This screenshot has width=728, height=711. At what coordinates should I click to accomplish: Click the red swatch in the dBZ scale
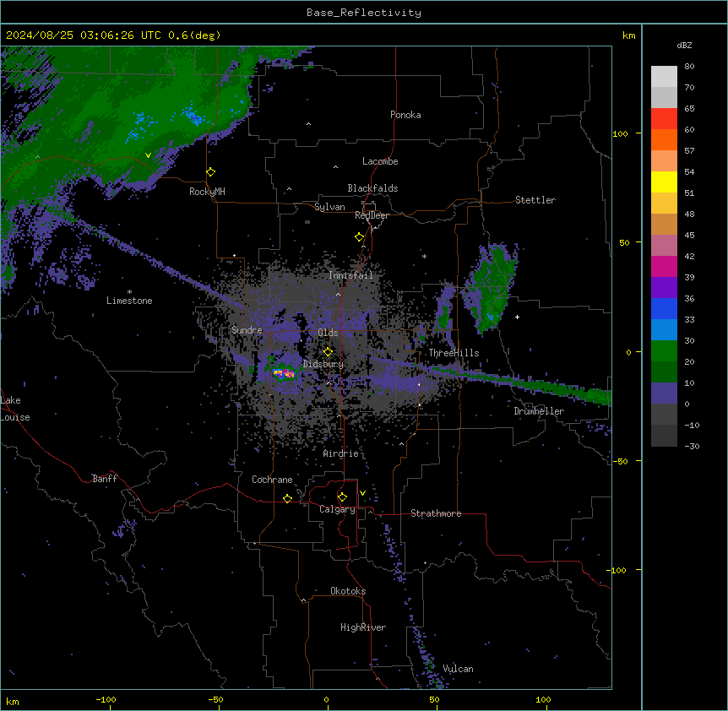[x=664, y=119]
